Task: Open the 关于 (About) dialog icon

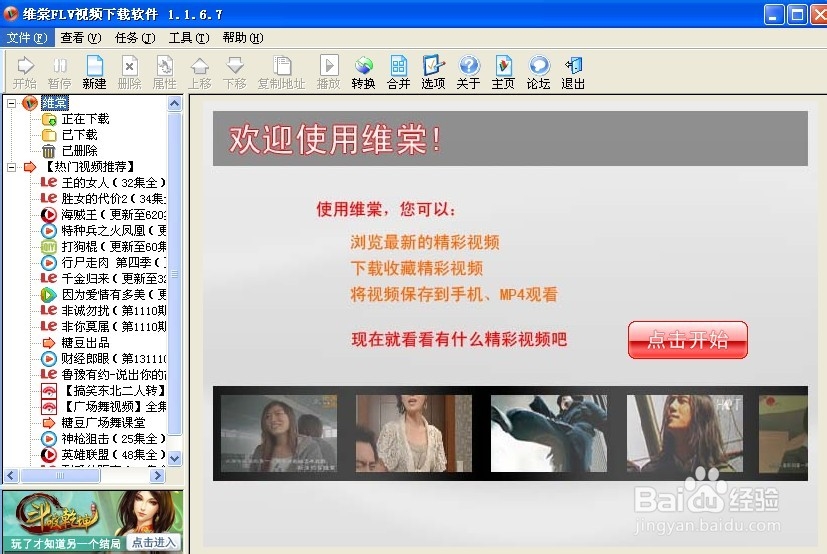Action: point(468,73)
